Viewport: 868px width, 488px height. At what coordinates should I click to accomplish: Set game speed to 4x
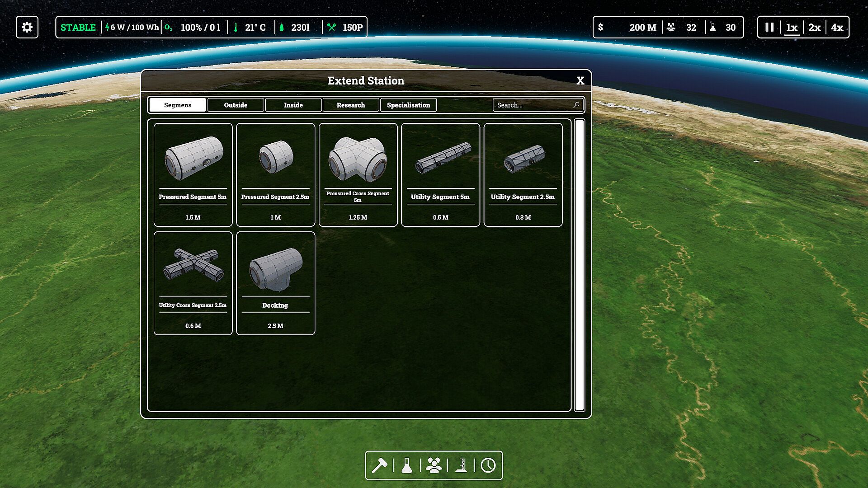(x=837, y=27)
